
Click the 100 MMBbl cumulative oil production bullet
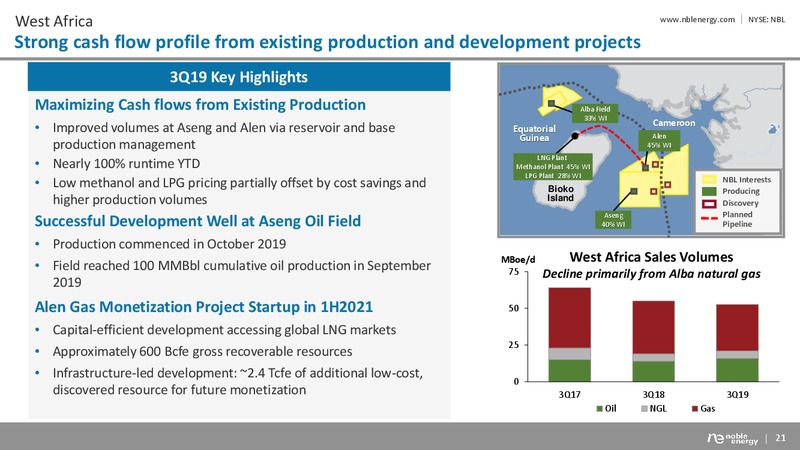(x=242, y=273)
